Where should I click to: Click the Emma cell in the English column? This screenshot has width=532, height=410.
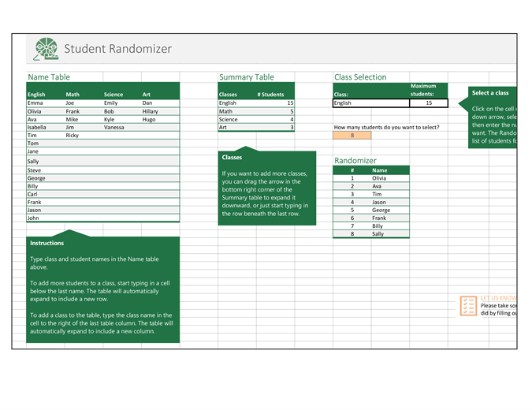[46, 102]
